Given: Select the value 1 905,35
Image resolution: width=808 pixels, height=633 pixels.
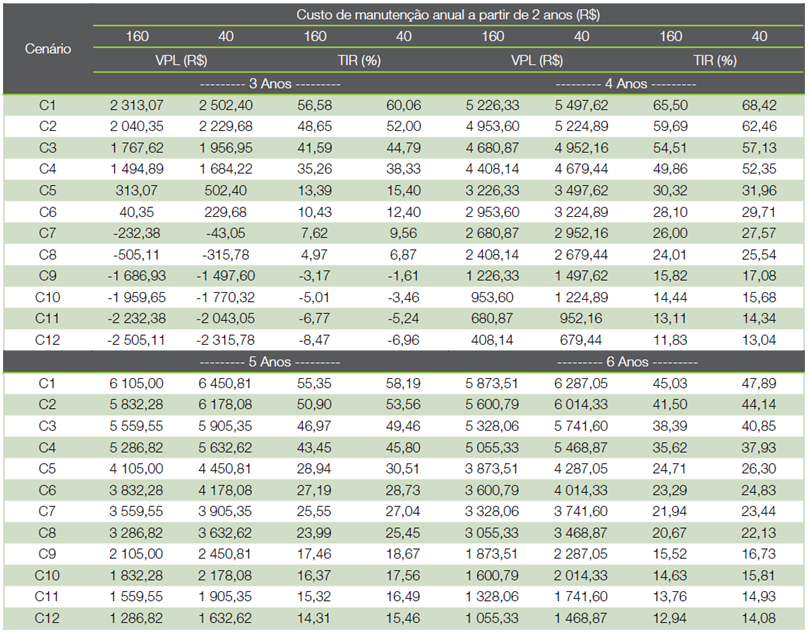Looking at the screenshot, I should [226, 597].
